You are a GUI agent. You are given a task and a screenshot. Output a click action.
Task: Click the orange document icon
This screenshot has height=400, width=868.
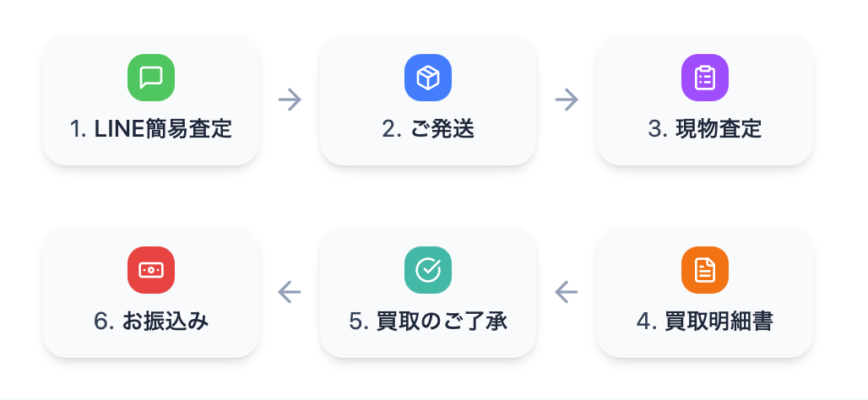click(705, 270)
